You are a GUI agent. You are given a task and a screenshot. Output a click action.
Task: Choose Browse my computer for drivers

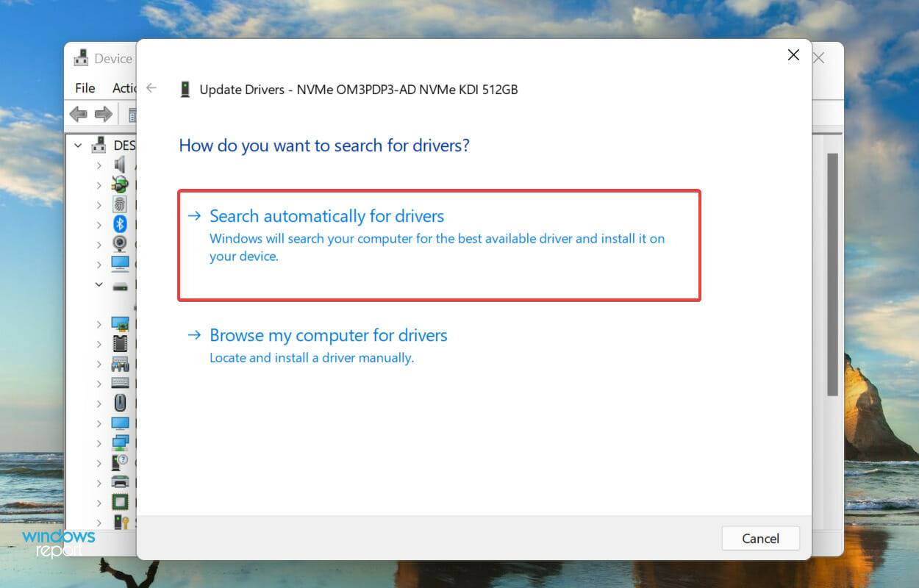point(328,335)
